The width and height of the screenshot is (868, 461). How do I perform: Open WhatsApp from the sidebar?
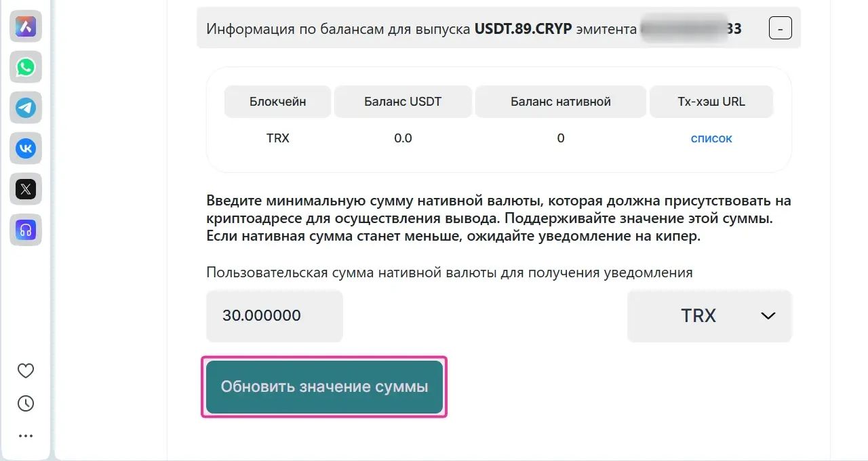[26, 67]
